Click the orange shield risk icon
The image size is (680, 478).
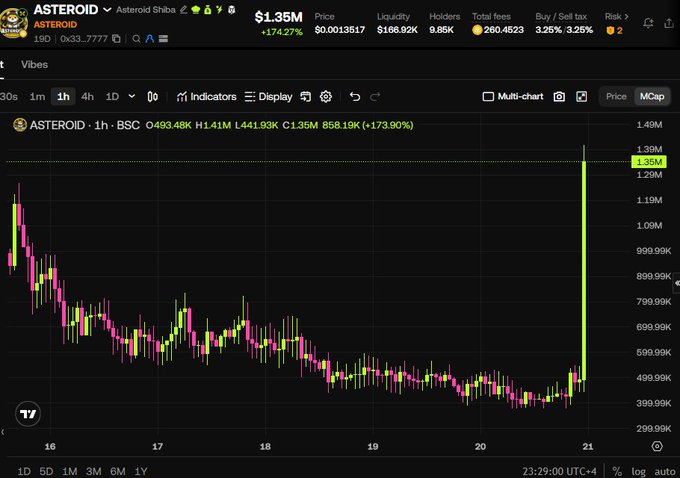(x=610, y=30)
